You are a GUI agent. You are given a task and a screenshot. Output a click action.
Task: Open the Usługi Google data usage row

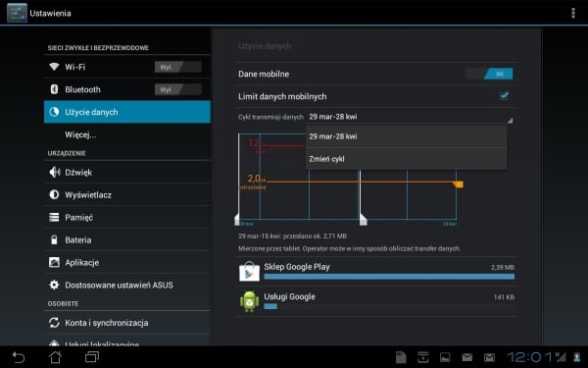pyautogui.click(x=376, y=301)
